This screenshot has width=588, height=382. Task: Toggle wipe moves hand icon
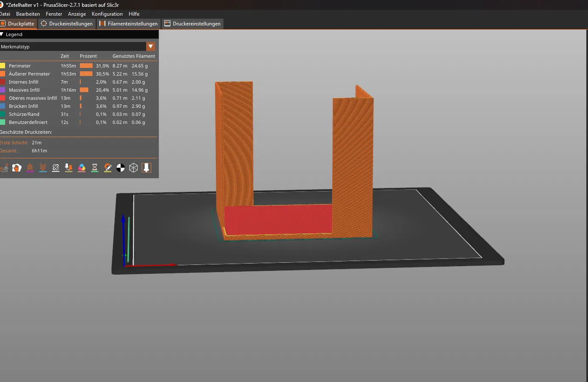tap(17, 168)
